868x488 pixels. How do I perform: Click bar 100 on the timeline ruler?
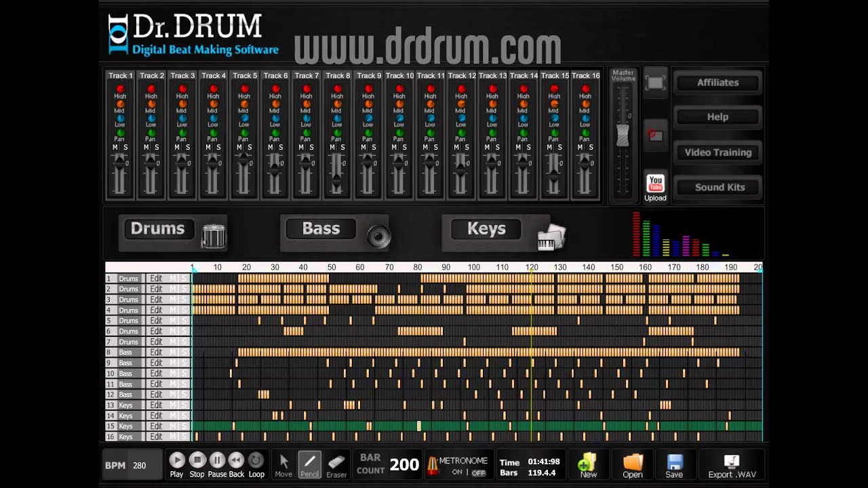(x=473, y=268)
